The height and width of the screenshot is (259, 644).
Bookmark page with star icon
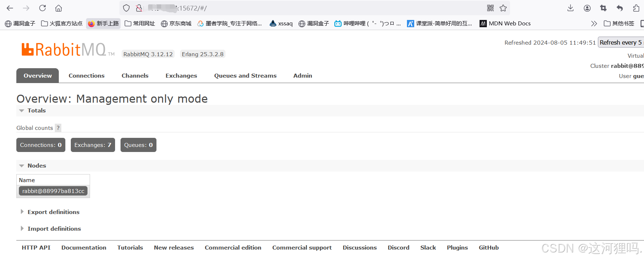503,8
